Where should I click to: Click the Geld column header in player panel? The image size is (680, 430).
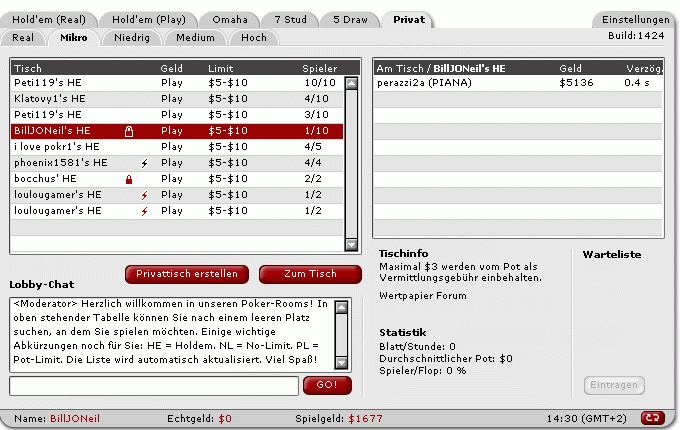click(x=570, y=68)
